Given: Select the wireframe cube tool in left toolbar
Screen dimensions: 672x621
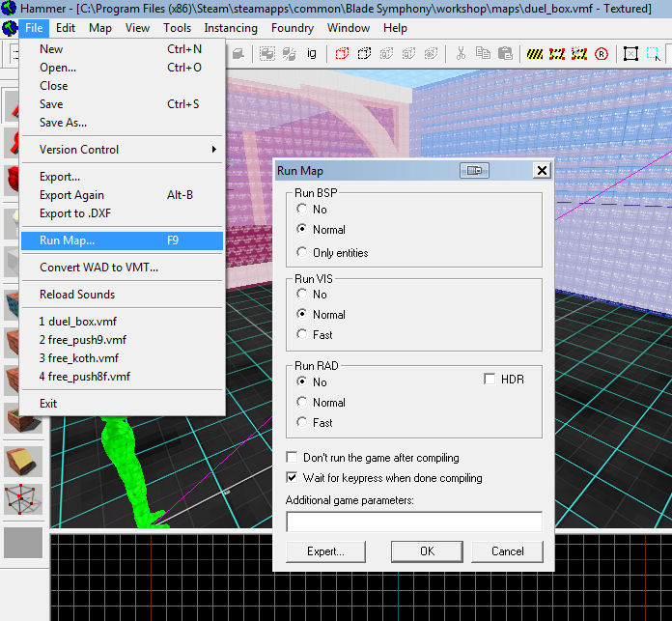Looking at the screenshot, I should (23, 498).
